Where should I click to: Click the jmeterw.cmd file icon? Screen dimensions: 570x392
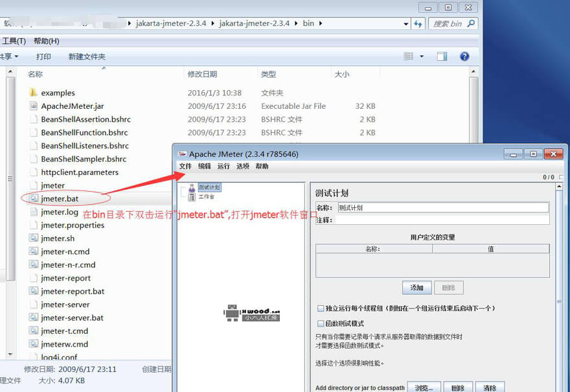point(34,343)
